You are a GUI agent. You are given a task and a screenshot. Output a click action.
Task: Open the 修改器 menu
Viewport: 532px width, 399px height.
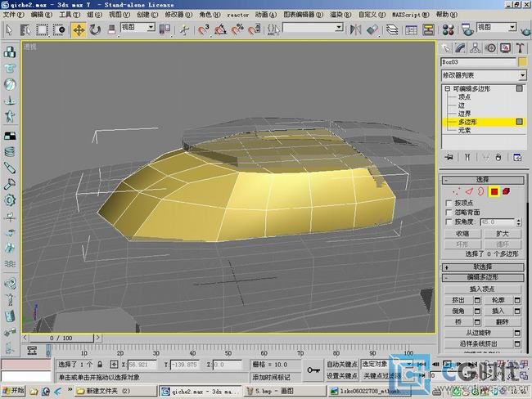coord(178,15)
